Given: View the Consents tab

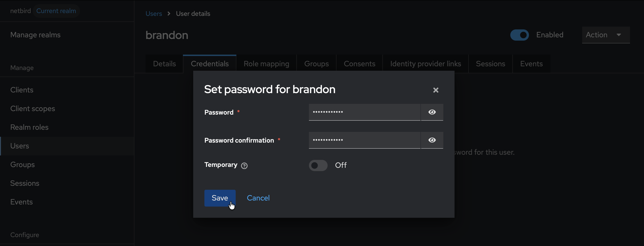Looking at the screenshot, I should 359,64.
